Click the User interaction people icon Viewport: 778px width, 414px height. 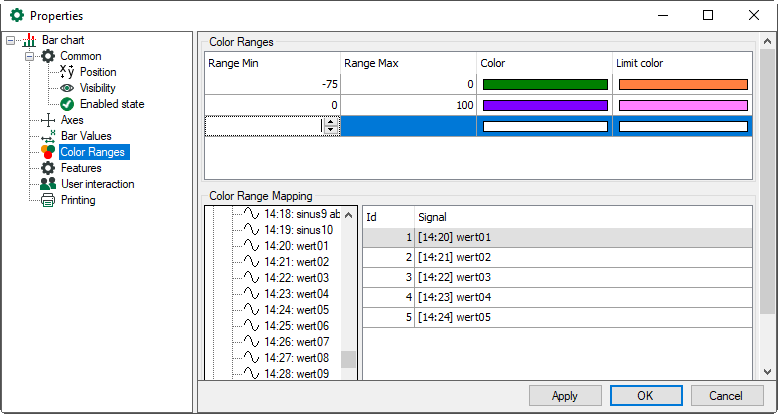[47, 184]
